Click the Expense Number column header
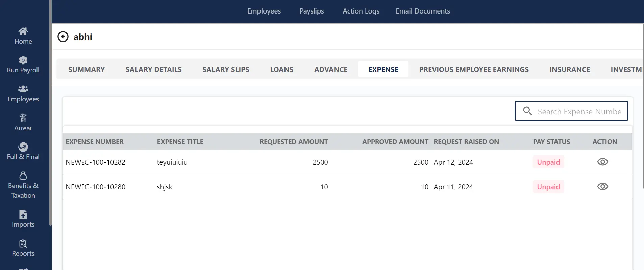The image size is (644, 270). click(x=95, y=142)
